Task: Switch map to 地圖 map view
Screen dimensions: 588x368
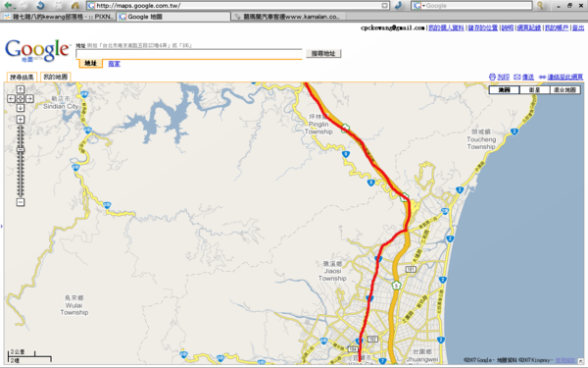Action: tap(505, 89)
